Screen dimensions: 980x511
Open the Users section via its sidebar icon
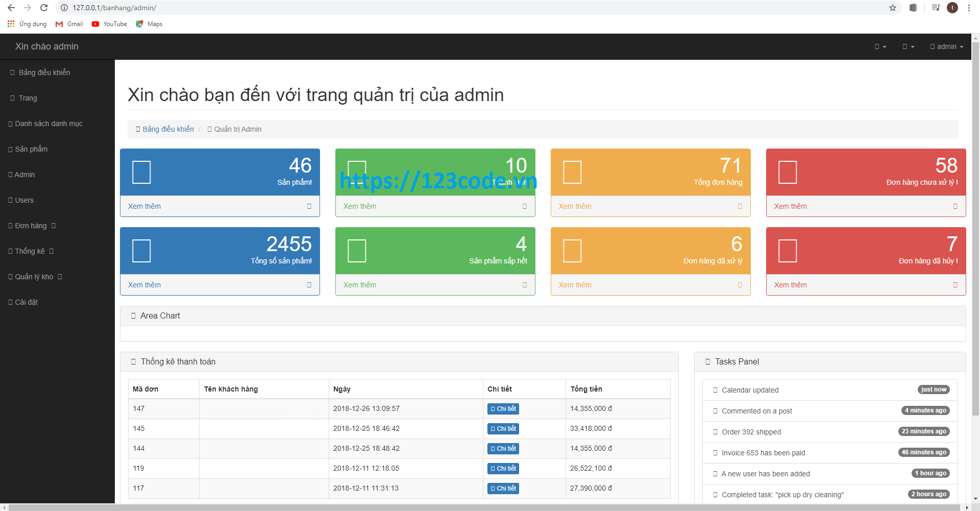coord(10,200)
